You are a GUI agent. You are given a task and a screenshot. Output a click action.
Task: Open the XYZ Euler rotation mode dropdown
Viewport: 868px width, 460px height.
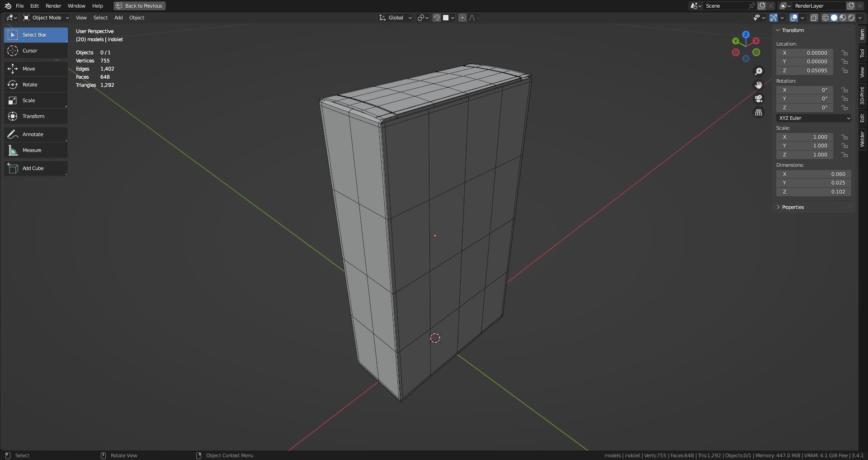click(814, 118)
